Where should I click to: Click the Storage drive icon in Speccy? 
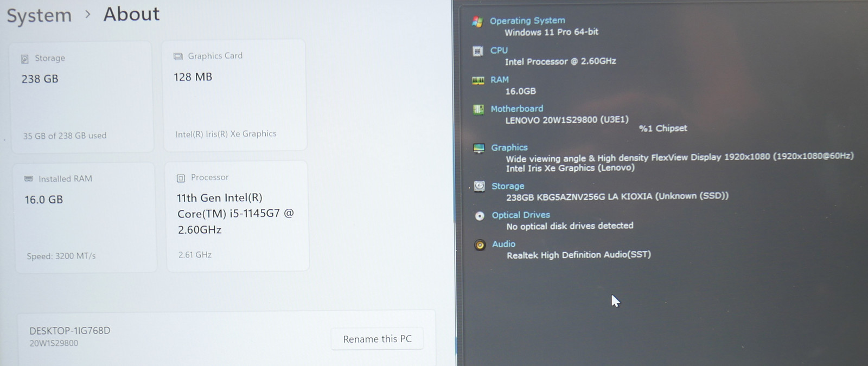(480, 187)
